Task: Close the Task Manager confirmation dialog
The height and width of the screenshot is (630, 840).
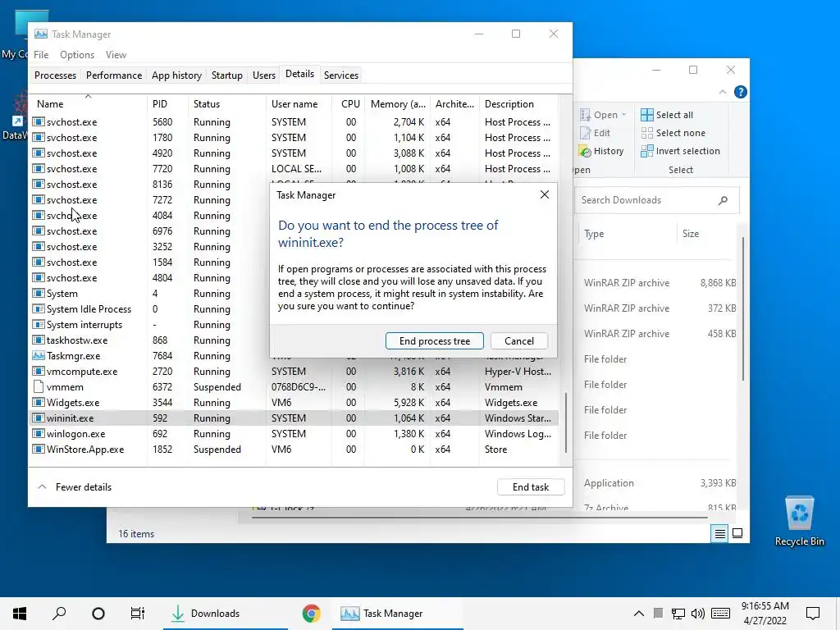Action: tap(545, 194)
